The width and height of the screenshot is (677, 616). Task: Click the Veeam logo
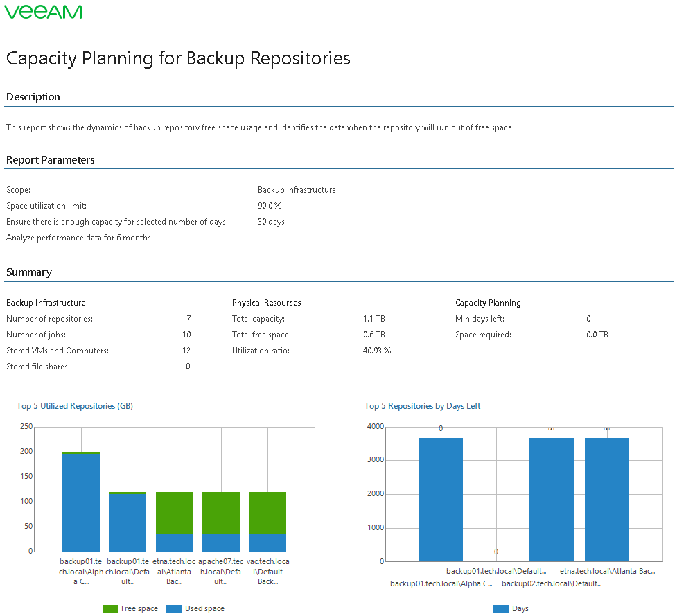43,12
